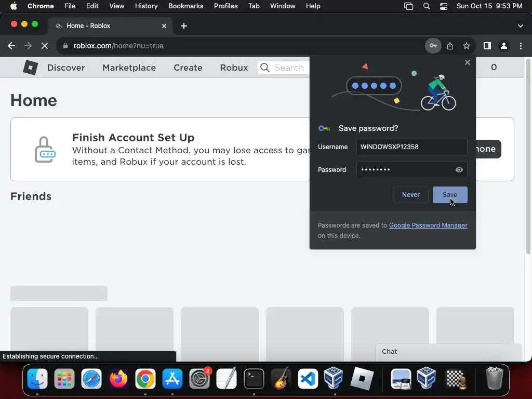Launch GarageBand from the dock
This screenshot has height=399, width=532.
click(x=281, y=379)
